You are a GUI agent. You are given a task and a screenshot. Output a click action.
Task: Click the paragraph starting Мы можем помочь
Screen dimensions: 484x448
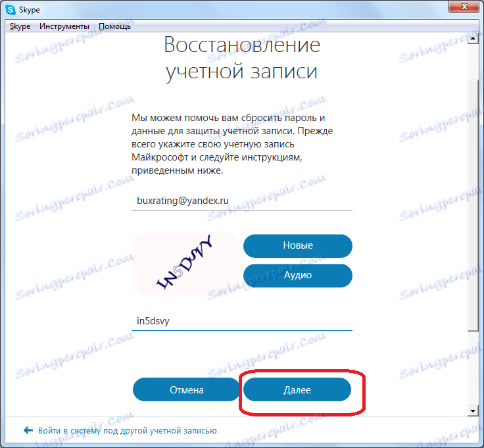[232, 144]
